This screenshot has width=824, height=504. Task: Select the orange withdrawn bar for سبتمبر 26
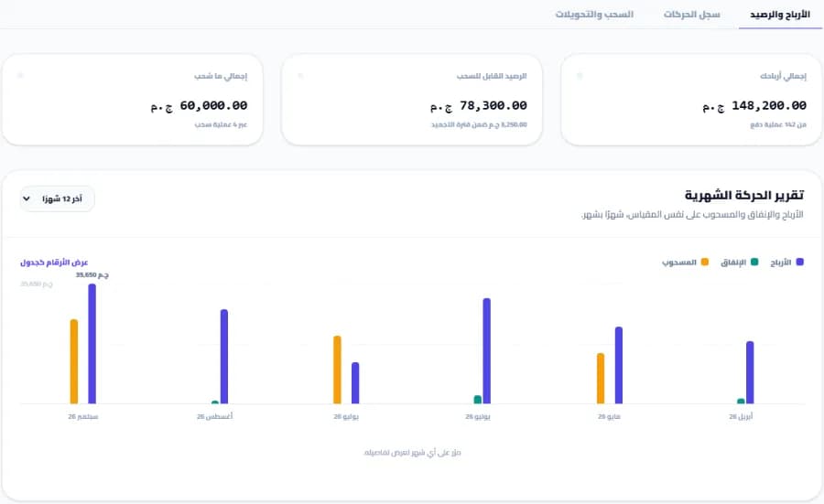(74, 361)
